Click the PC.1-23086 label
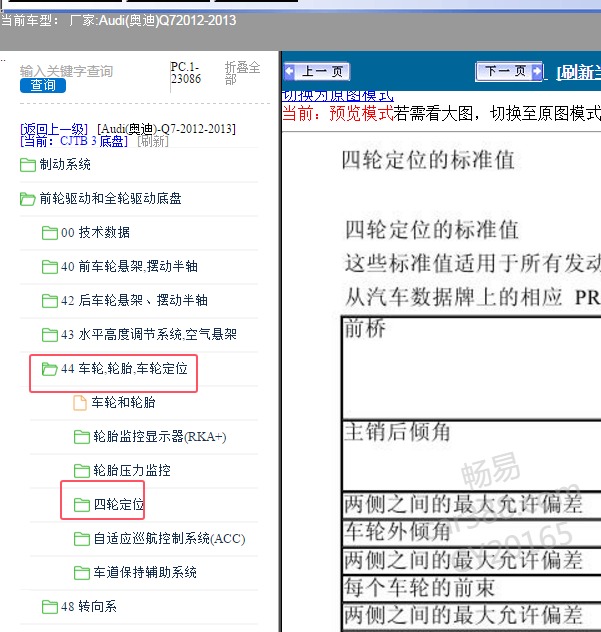Screen dimensions: 601x632 tap(186, 73)
